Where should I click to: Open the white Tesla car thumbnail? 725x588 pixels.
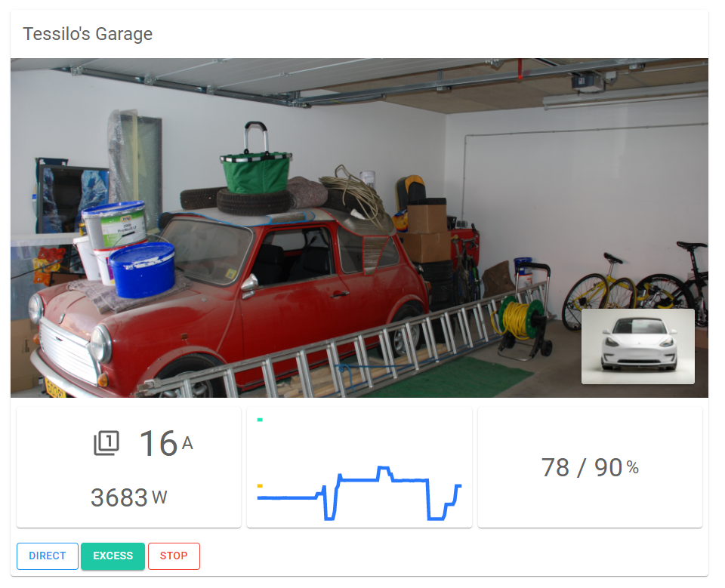[x=637, y=346]
